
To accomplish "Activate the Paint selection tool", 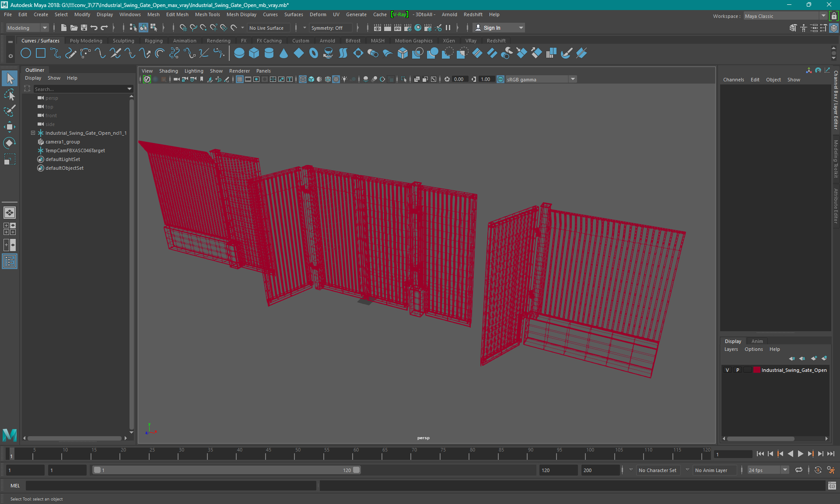I will pyautogui.click(x=10, y=110).
